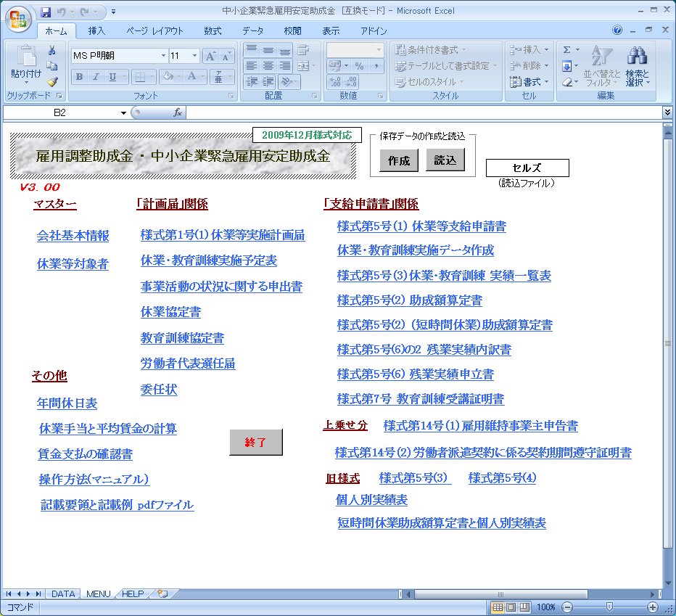Expand the Name Box dropdown
The image size is (676, 616).
(123, 113)
